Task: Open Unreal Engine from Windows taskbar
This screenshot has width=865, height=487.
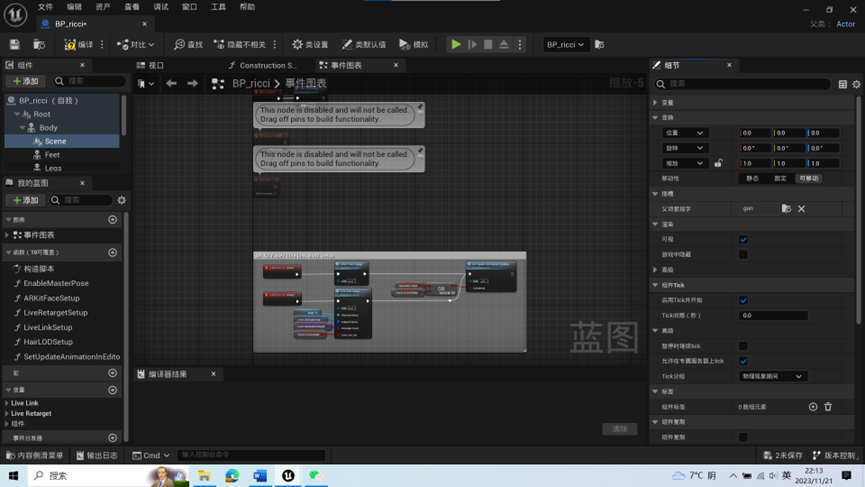Action: [x=288, y=475]
